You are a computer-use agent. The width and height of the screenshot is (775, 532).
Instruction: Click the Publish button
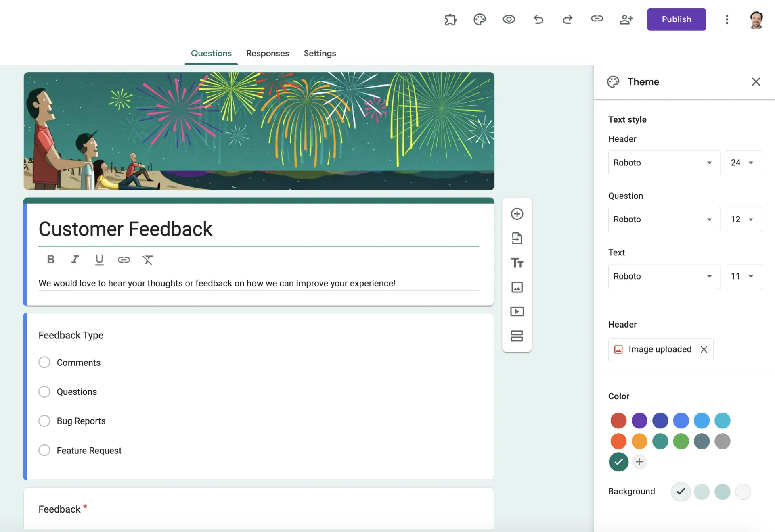coord(676,19)
